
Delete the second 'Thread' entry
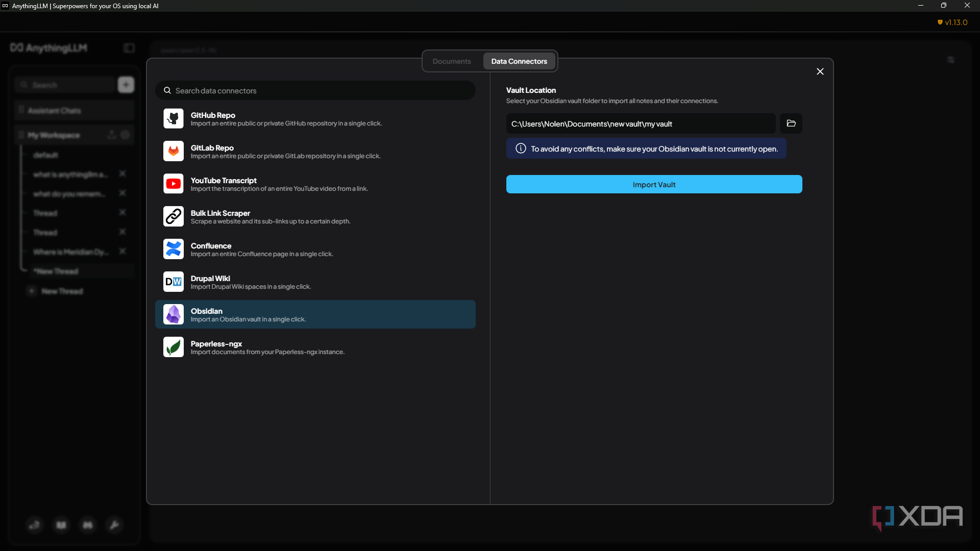click(x=122, y=232)
